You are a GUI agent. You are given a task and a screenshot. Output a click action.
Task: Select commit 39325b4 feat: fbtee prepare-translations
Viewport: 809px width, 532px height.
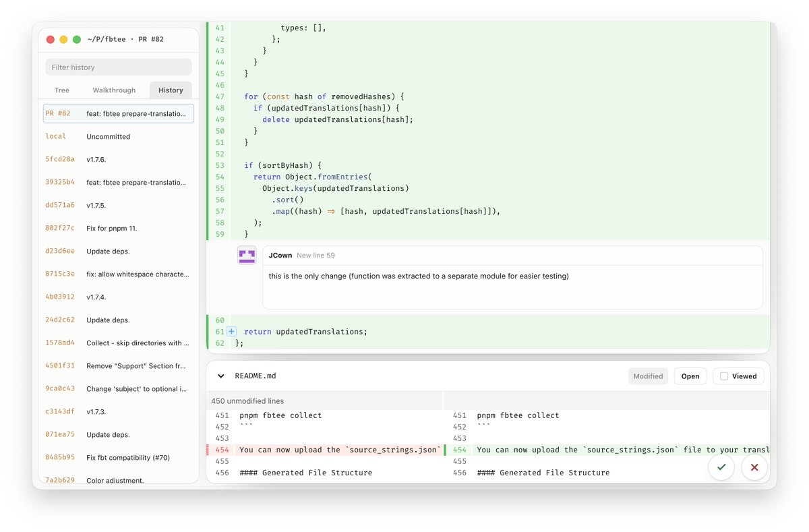coord(119,182)
